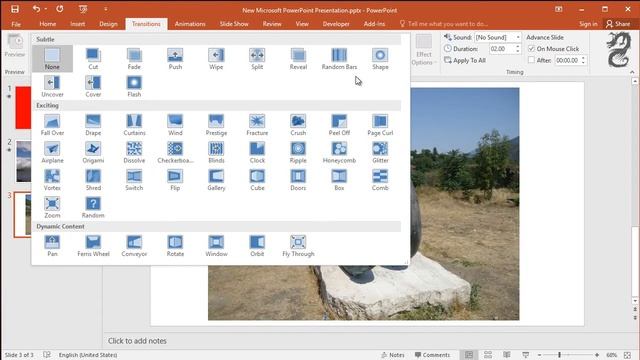The height and width of the screenshot is (360, 640).
Task: Choose the Checkerboard transition
Action: coord(175,152)
